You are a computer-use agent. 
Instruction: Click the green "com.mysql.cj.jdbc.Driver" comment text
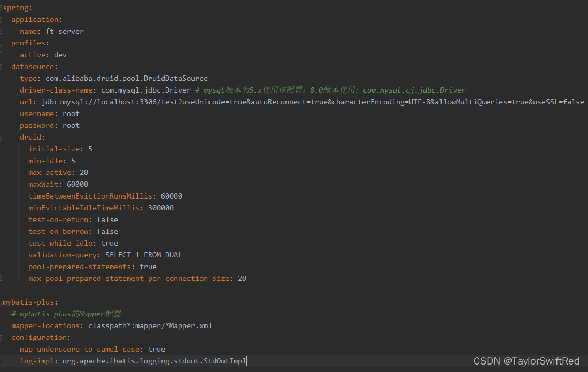click(414, 90)
